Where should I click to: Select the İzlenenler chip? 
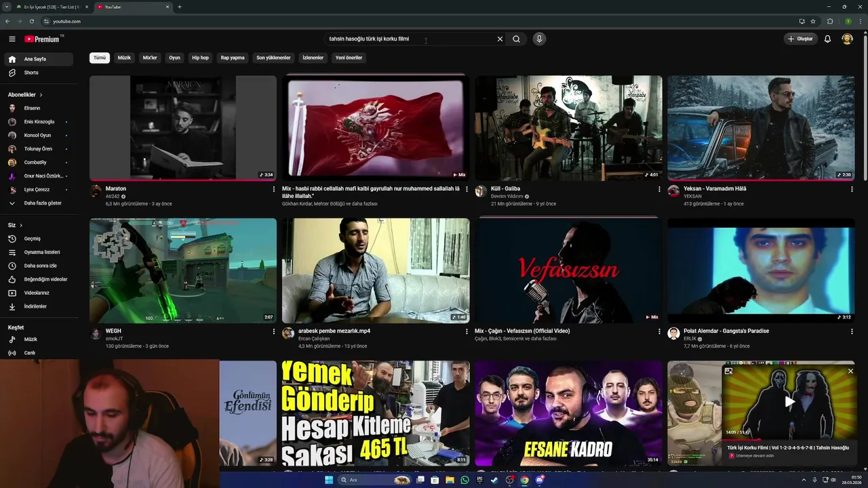pyautogui.click(x=313, y=58)
